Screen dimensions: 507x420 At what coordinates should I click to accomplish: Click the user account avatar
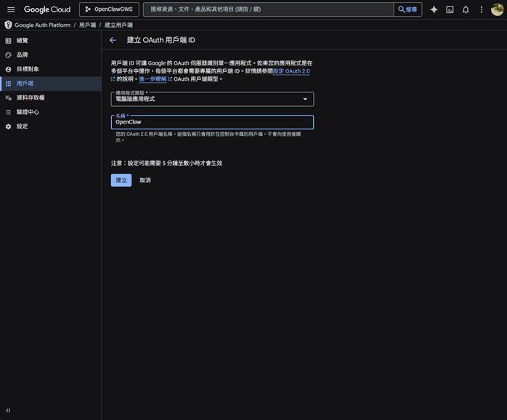497,9
